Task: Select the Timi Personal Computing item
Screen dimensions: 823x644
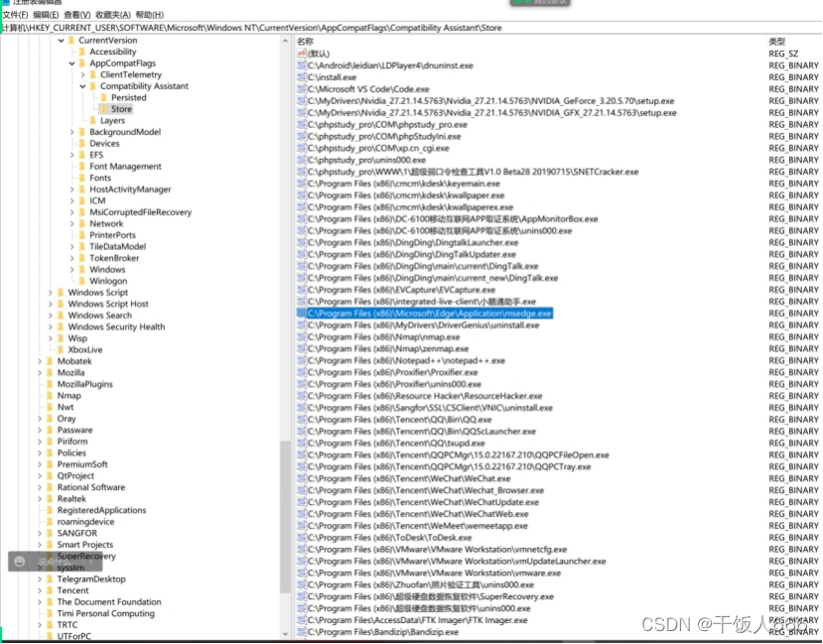Action: [x=105, y=613]
